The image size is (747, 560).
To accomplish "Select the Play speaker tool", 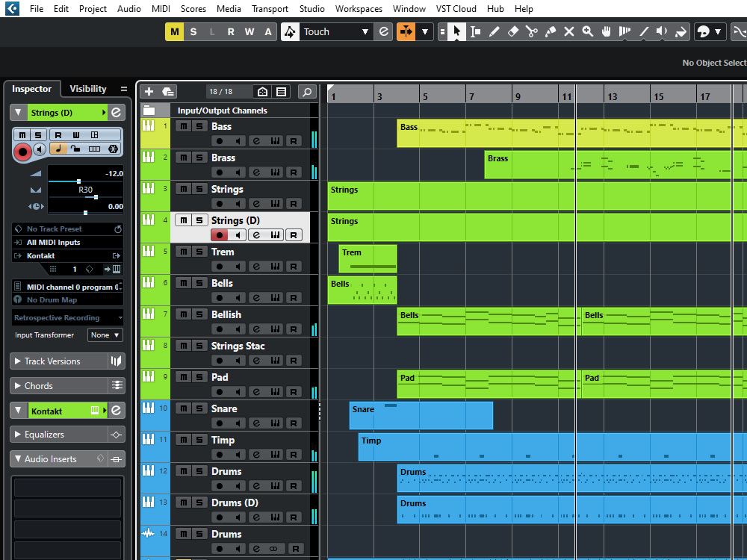I will pyautogui.click(x=662, y=31).
